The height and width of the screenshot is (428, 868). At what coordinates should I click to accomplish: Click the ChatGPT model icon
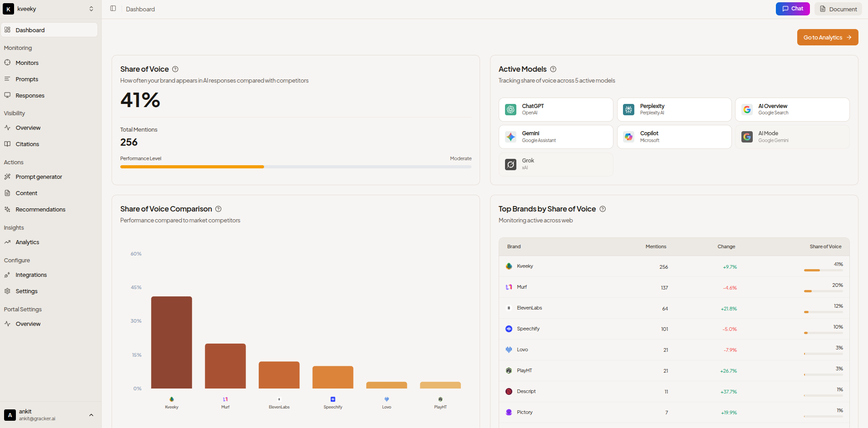click(x=511, y=110)
